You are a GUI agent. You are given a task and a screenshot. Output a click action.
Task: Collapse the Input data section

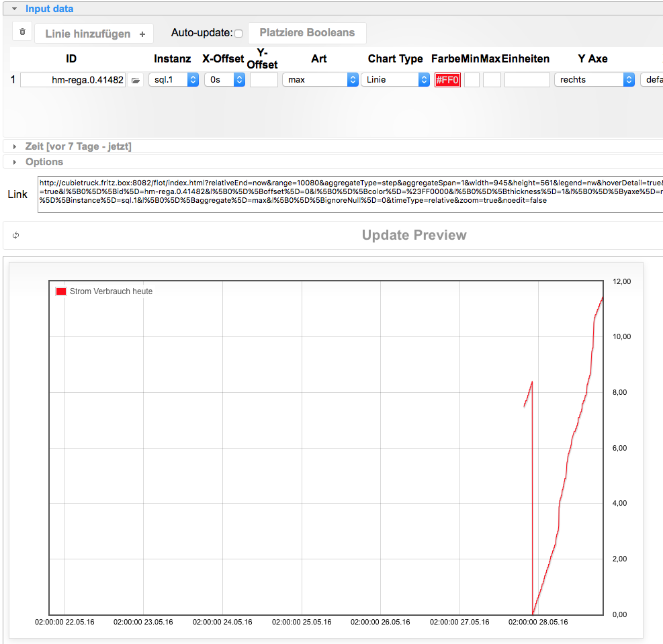click(49, 9)
